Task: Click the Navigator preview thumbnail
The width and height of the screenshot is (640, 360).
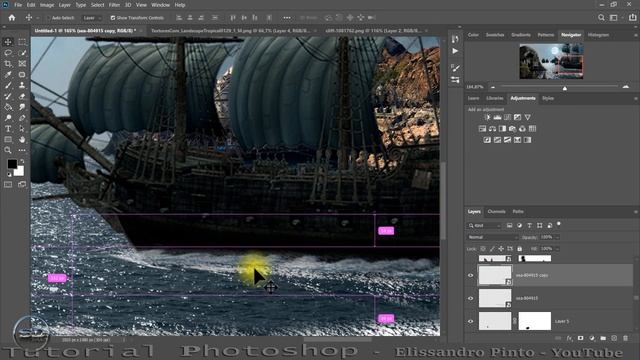Action: click(x=551, y=62)
